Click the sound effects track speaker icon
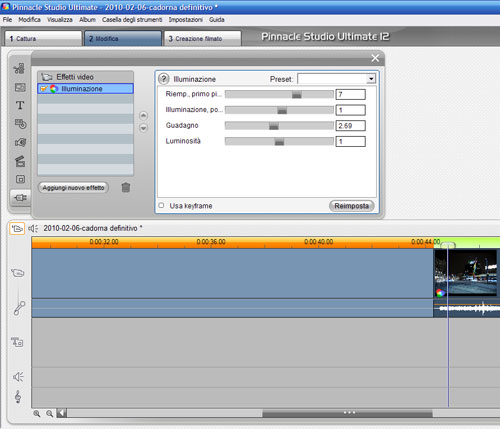Viewport: 500px width, 429px height. pyautogui.click(x=18, y=377)
